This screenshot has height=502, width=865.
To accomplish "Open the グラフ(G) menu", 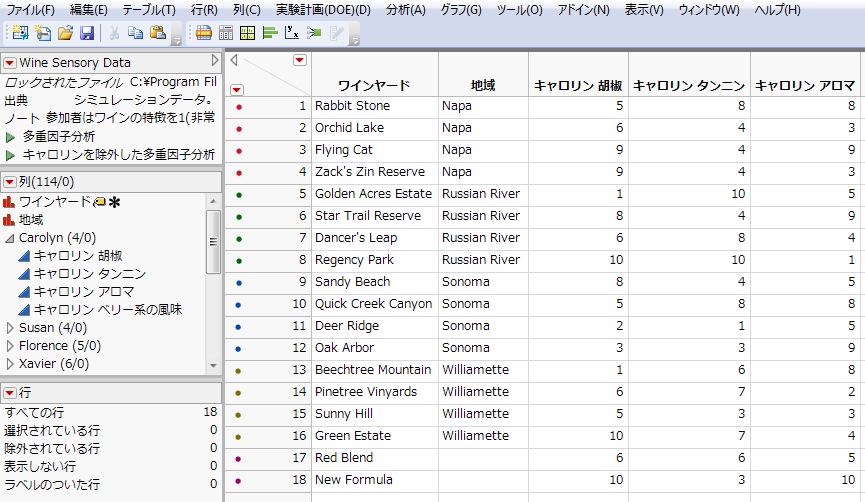I will pyautogui.click(x=461, y=10).
